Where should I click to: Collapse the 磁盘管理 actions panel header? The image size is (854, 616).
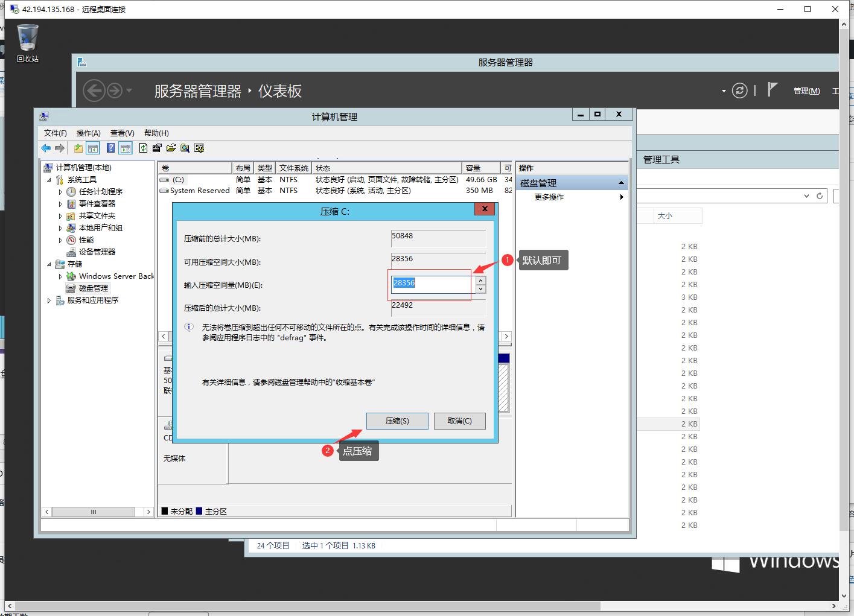point(621,182)
